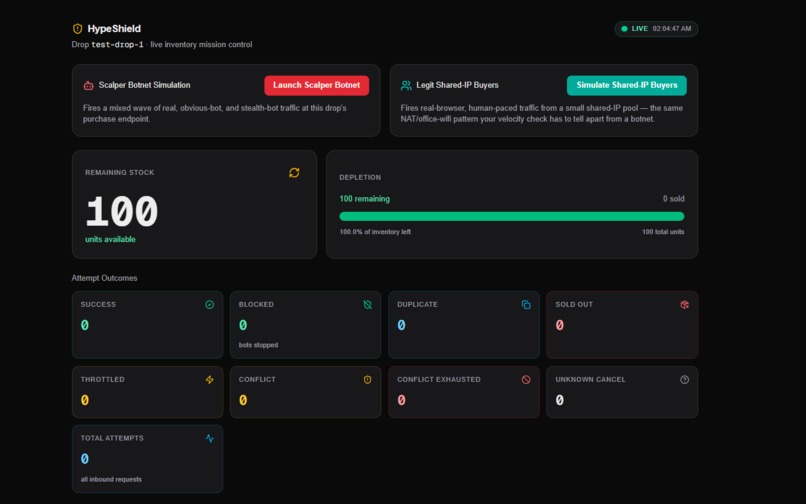Image resolution: width=806 pixels, height=504 pixels.
Task: Click the Throttled lightning bolt icon
Action: click(x=210, y=380)
